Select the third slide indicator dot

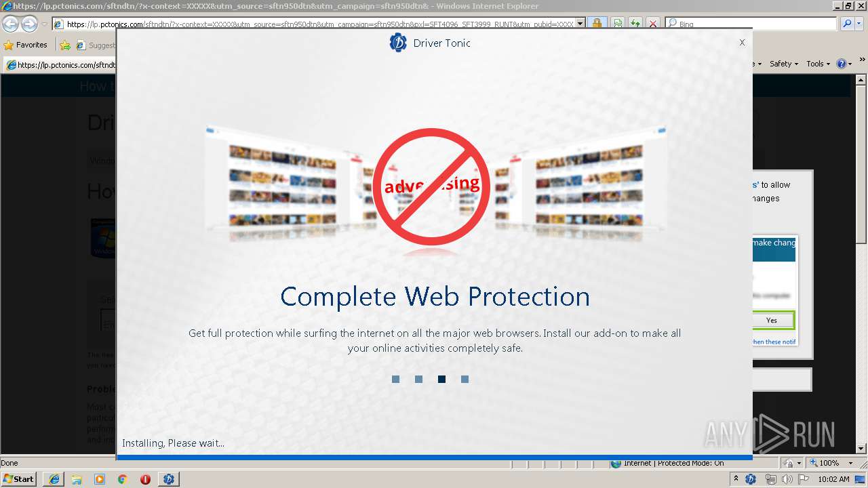tap(441, 379)
